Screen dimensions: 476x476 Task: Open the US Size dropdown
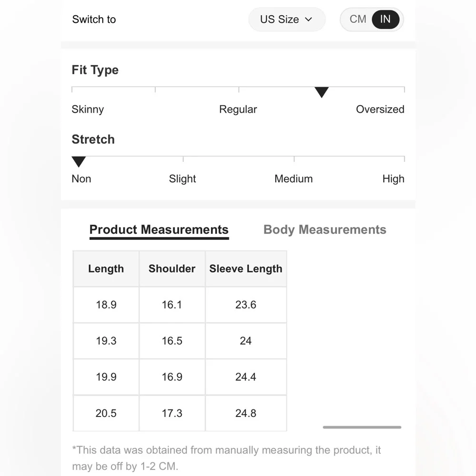(287, 20)
